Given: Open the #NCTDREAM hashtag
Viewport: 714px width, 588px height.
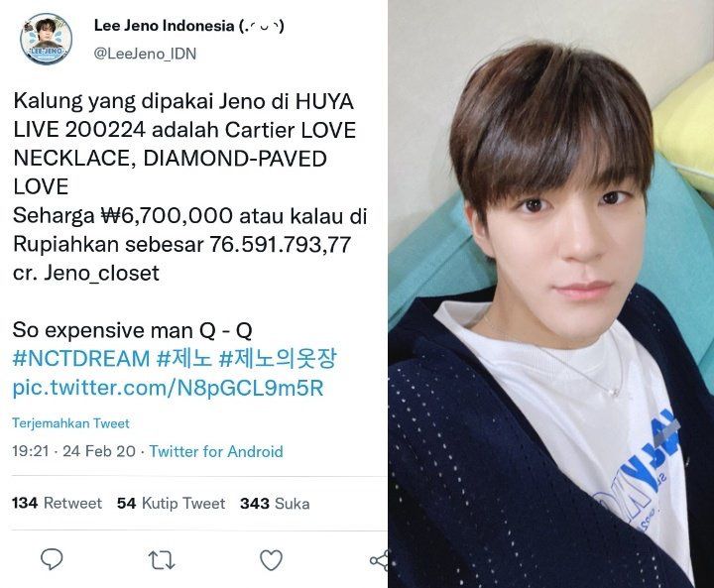Looking at the screenshot, I should [81, 358].
